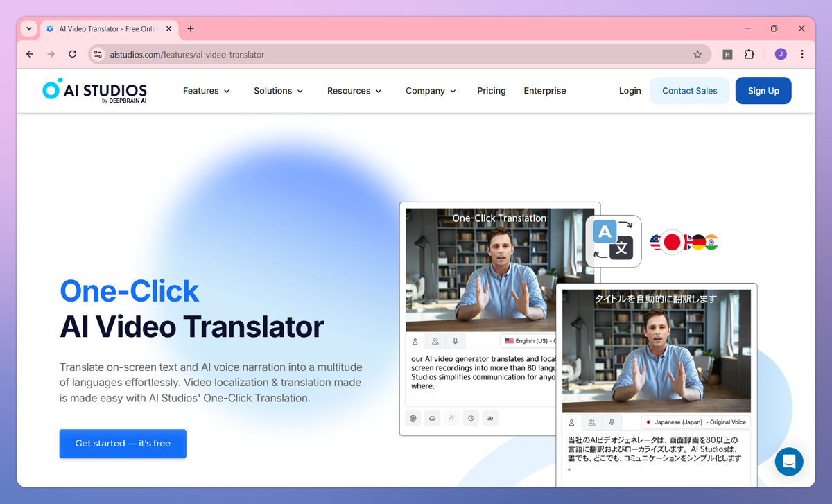Expand the Features menu
Viewport: 832px width, 504px height.
(x=207, y=91)
